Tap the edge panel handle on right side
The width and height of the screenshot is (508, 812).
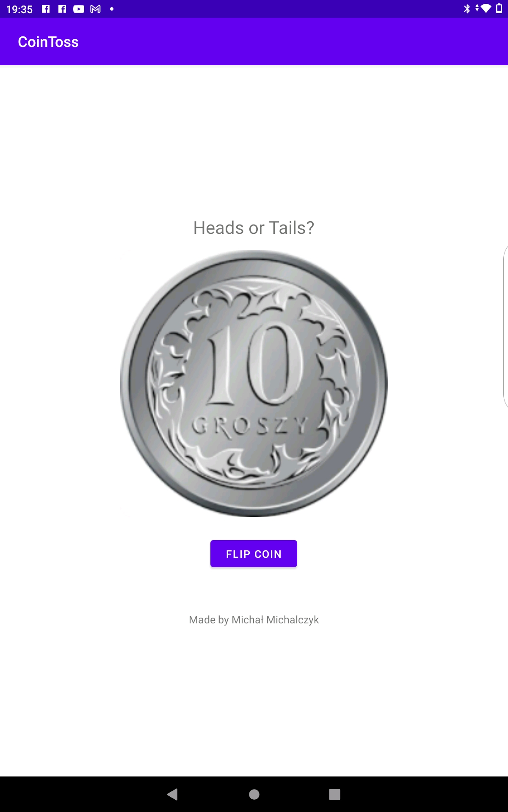coord(505,326)
